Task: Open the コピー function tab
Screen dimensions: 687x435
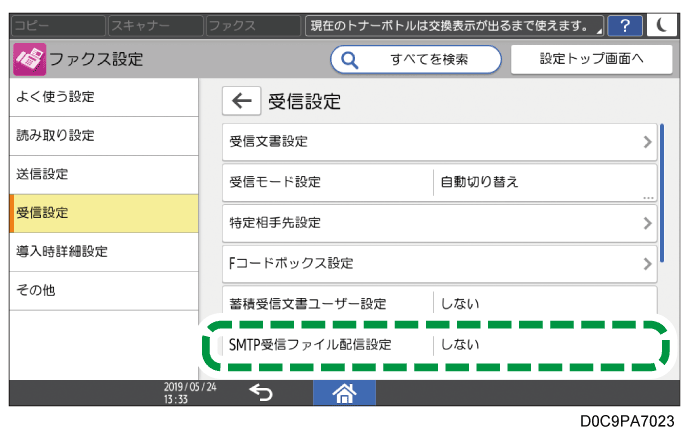Action: pos(58,26)
